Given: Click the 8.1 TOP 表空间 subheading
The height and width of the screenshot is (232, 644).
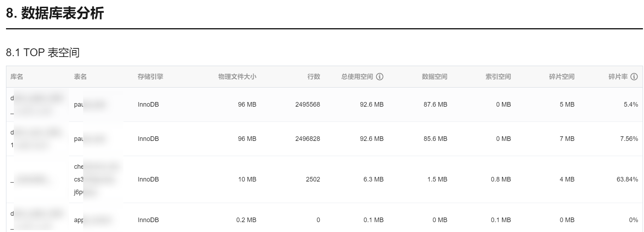Looking at the screenshot, I should pyautogui.click(x=43, y=53).
